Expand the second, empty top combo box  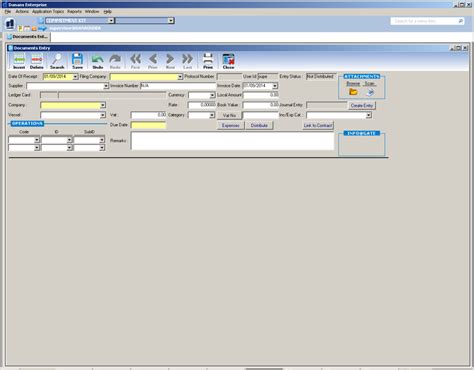pos(171,21)
